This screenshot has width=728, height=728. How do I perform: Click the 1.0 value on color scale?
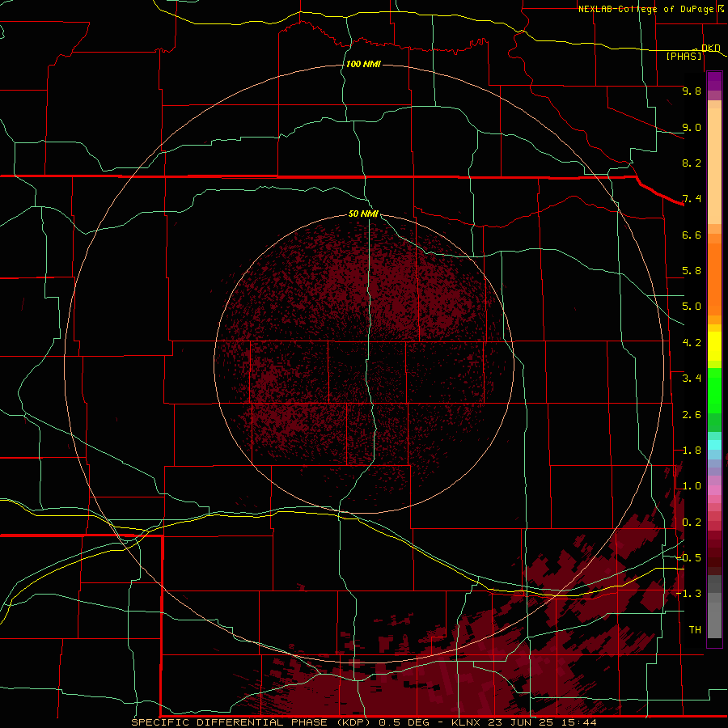click(x=692, y=486)
